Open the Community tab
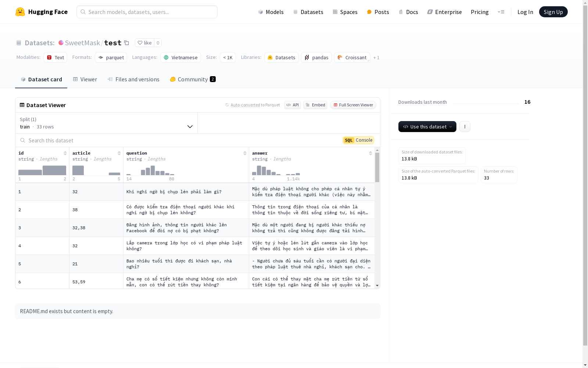The image size is (588, 368). (x=193, y=79)
